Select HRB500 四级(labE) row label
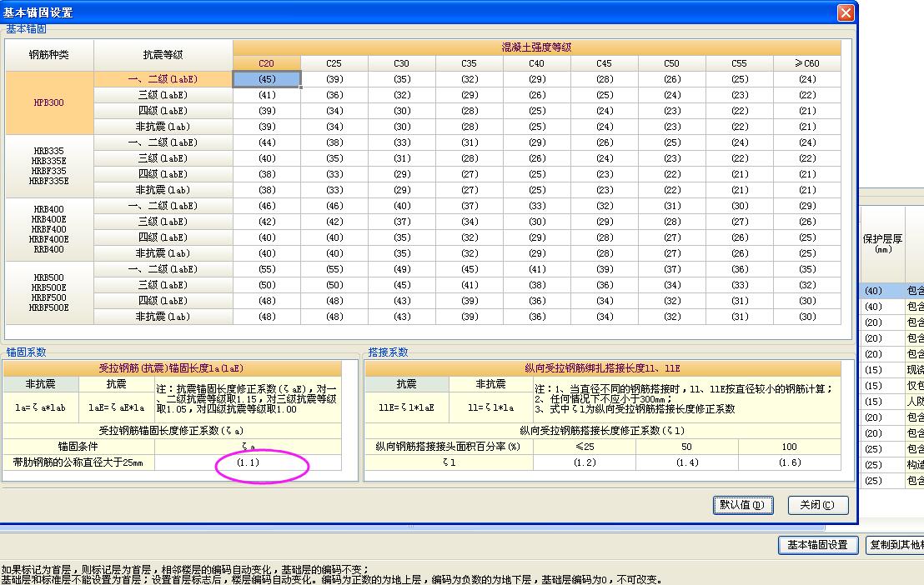The height and width of the screenshot is (585, 924). (x=163, y=301)
